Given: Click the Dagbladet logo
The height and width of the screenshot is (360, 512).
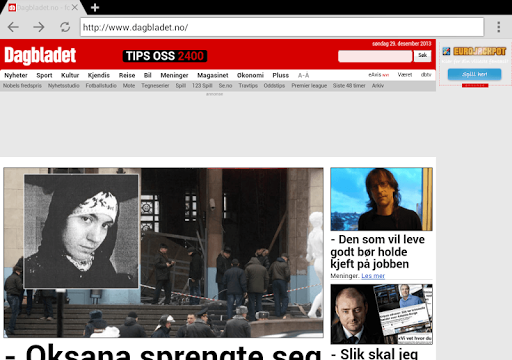Looking at the screenshot, I should 40,55.
